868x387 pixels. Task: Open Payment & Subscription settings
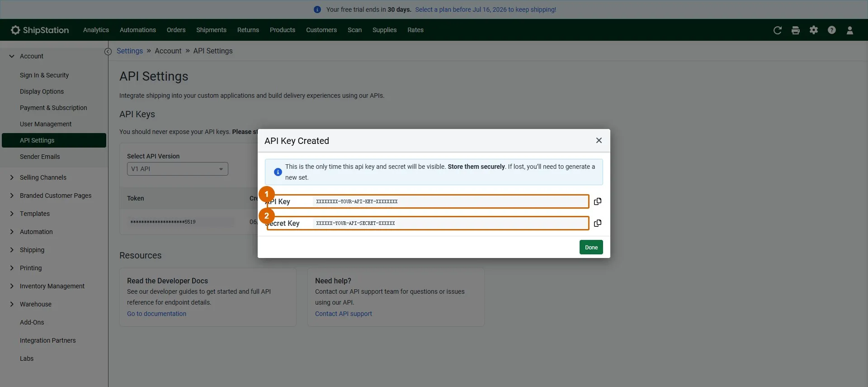[54, 108]
